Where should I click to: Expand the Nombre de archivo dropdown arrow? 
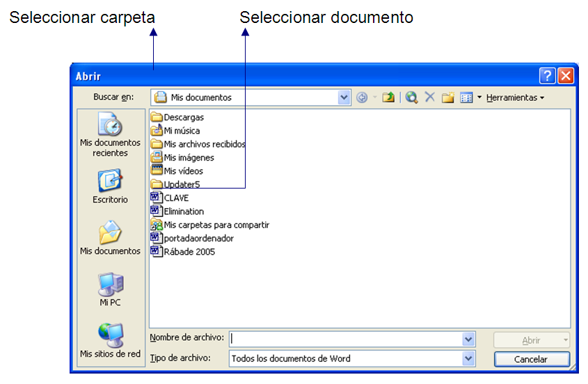click(468, 339)
